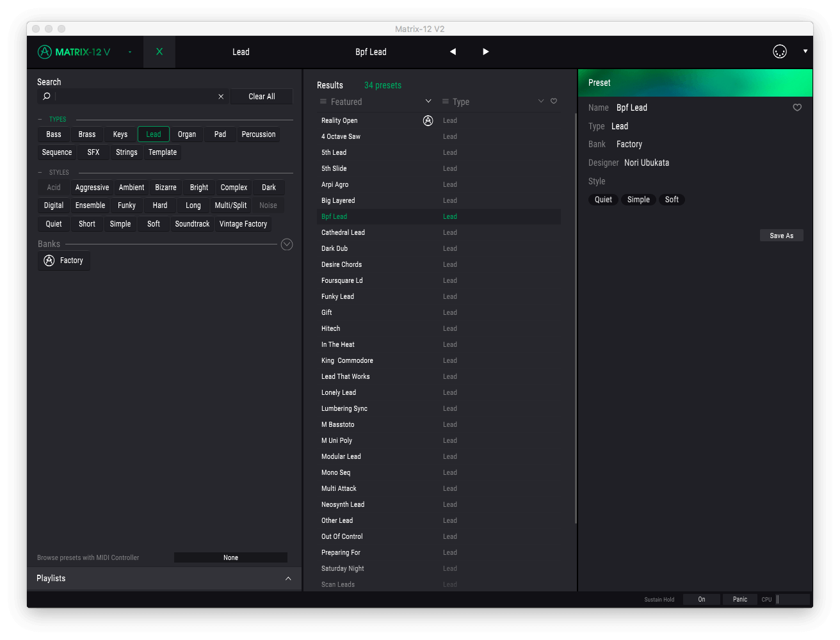Filter by Aggressive style
The height and width of the screenshot is (640, 840).
[x=92, y=188]
